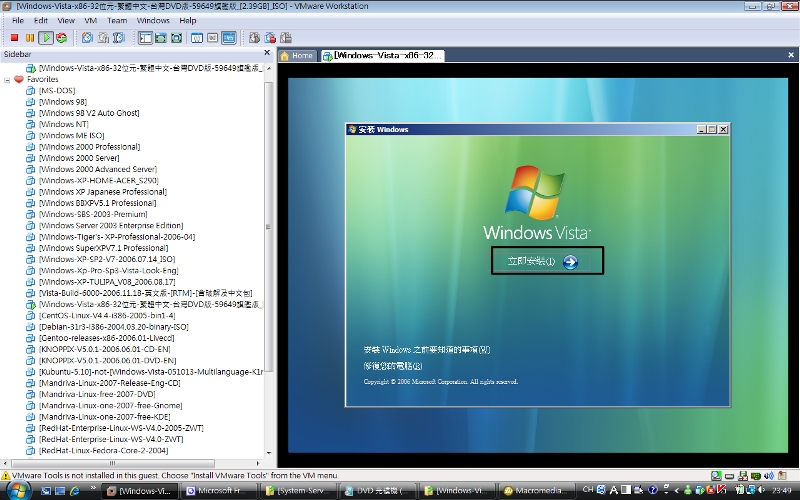Close the Sidebar panel
Viewport: 800px width, 500px height.
[267, 53]
